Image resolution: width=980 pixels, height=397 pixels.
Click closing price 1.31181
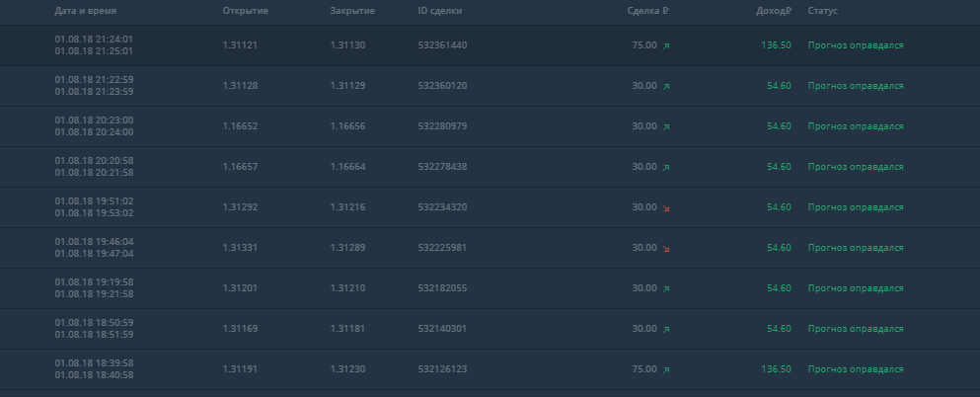[x=347, y=328]
